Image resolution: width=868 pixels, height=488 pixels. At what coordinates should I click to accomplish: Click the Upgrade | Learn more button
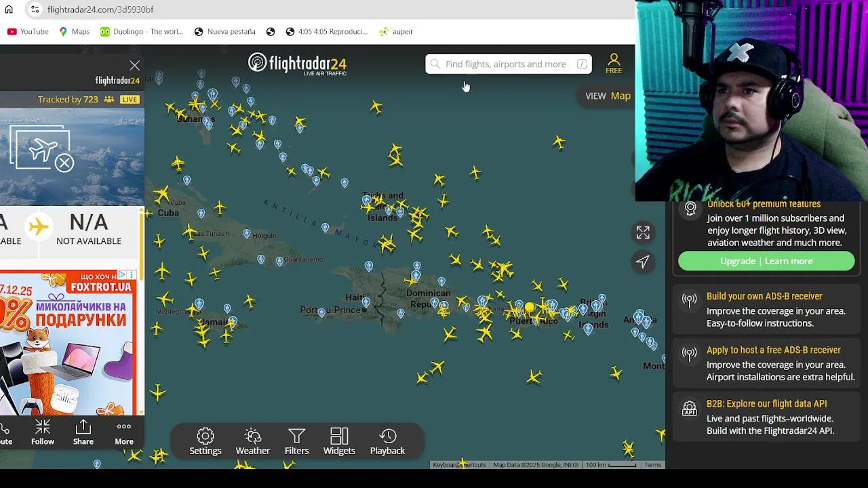pos(766,261)
